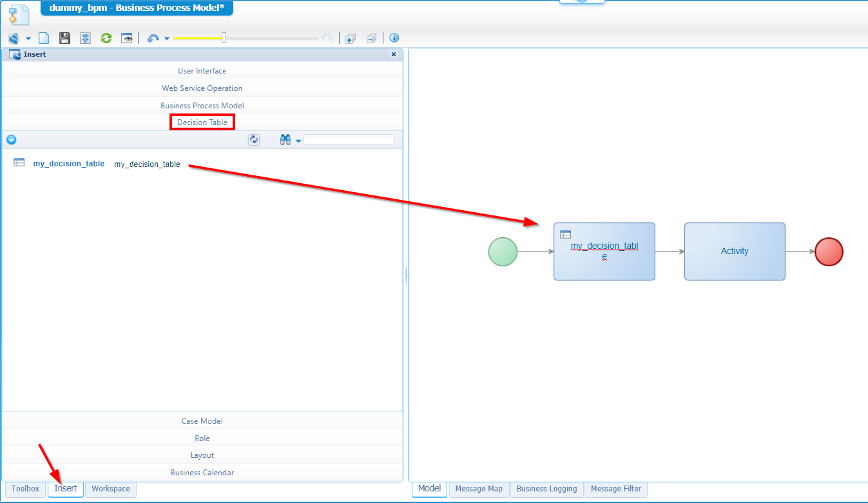Adjust the yellow zoom slider
Screen dimensions: 868x503
224,38
